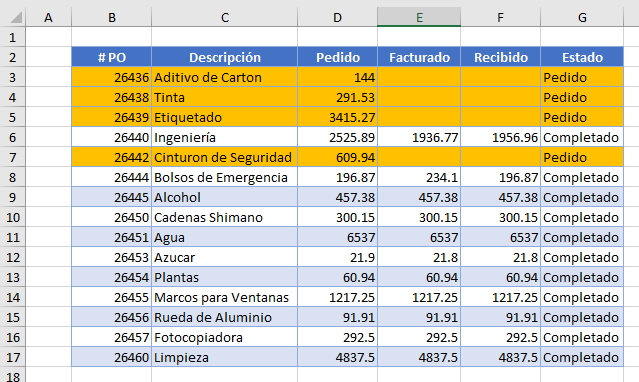The image size is (639, 382).
Task: Select the 'Ingeniería' cell
Action: pos(225,137)
